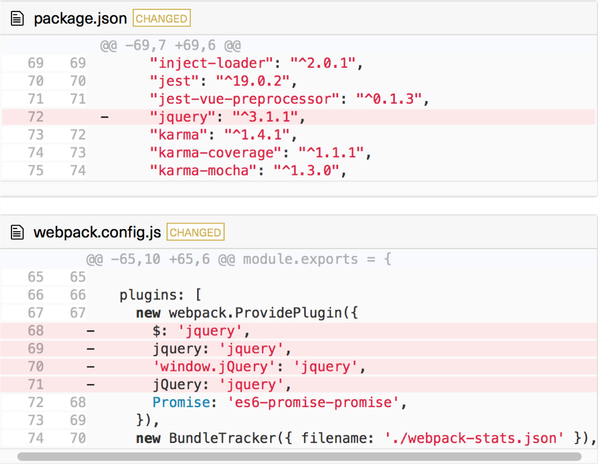Click the removed 'window.jQuery' line
Image resolution: width=600 pixels, height=464 pixels.
pos(299,366)
